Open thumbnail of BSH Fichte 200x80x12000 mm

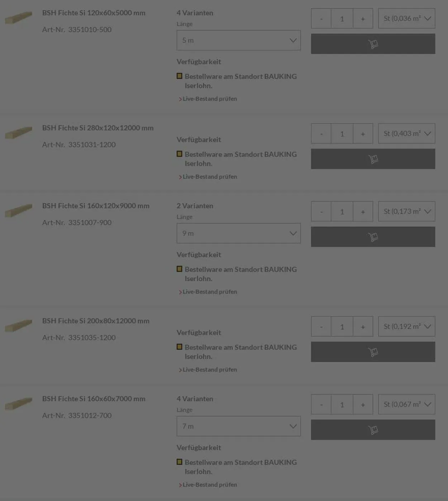point(19,325)
